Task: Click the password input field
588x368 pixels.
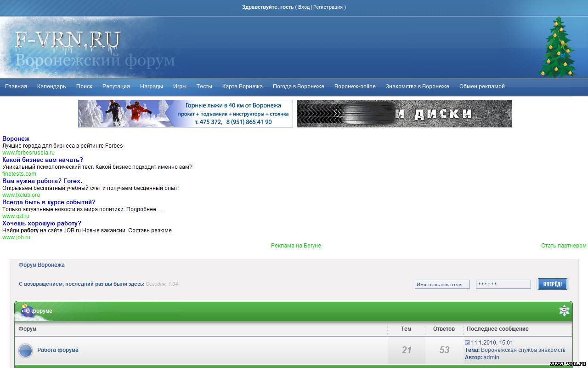Action: [x=503, y=284]
